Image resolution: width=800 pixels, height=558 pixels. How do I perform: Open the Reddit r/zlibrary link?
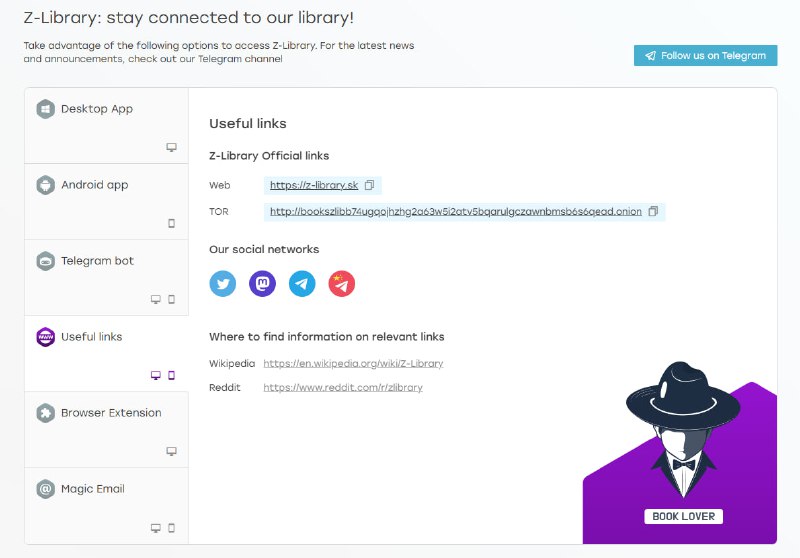pos(342,388)
